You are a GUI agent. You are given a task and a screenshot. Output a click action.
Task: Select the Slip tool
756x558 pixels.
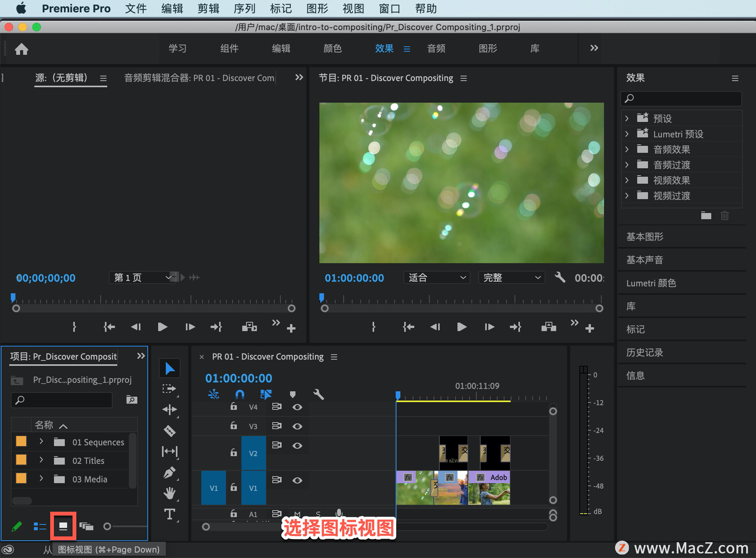click(169, 452)
